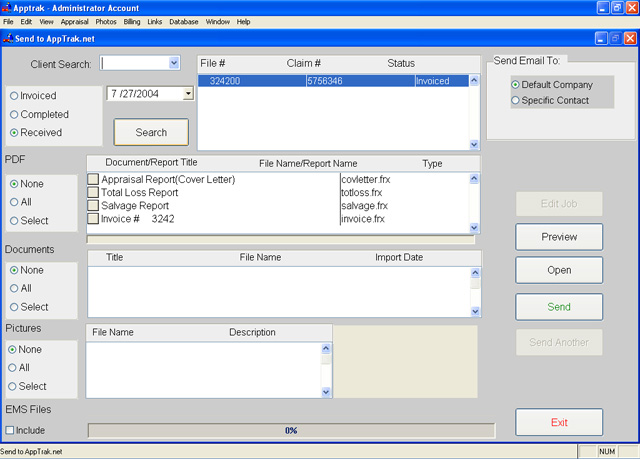Check the Appraisal Report(Cover Letter) box

tap(93, 179)
